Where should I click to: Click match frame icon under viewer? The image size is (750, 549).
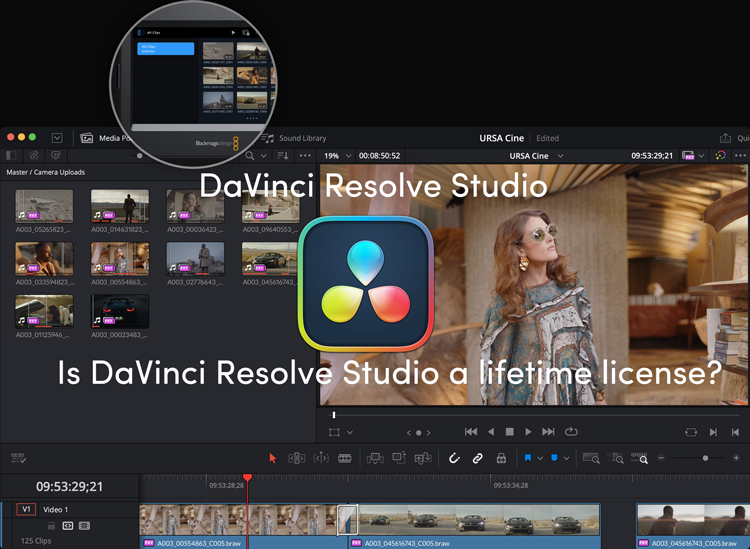pos(691,432)
